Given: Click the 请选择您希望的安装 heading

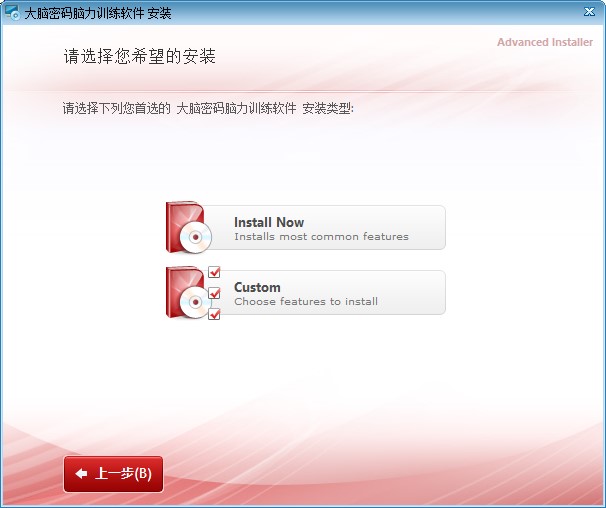Looking at the screenshot, I should 140,56.
